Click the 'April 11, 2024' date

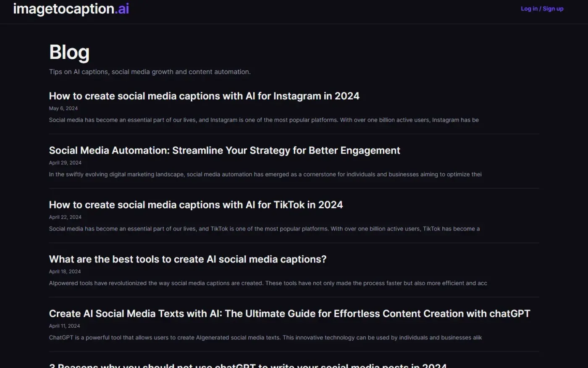[64, 326]
